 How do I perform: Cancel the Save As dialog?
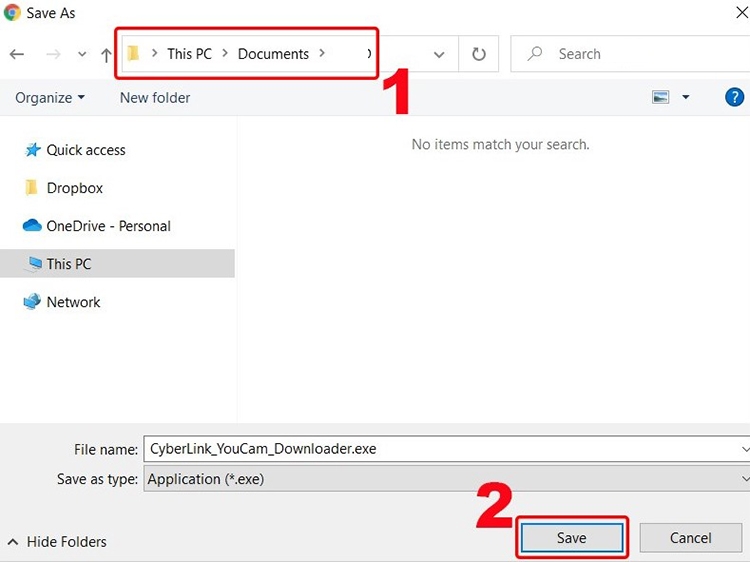(x=691, y=538)
